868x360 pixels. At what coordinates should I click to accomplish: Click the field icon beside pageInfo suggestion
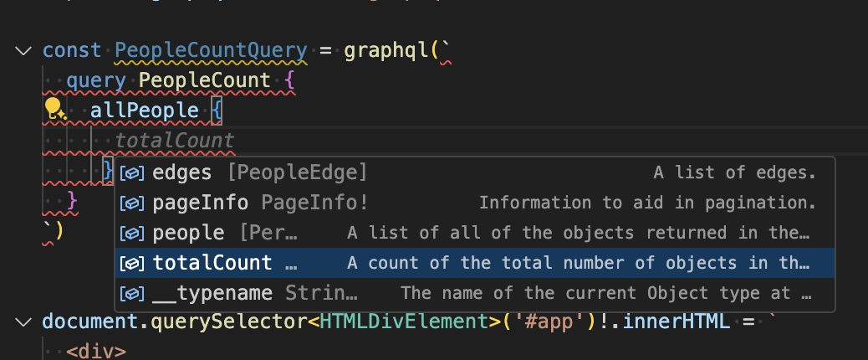130,203
